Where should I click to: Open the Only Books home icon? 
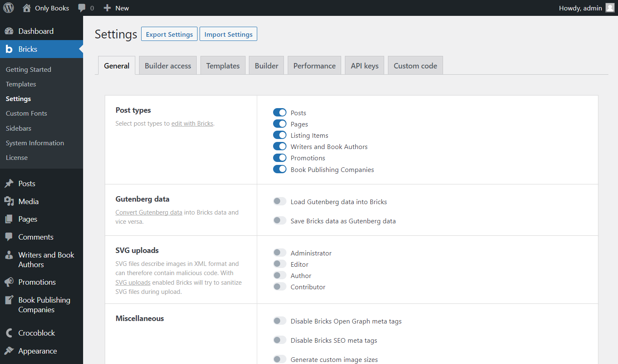[x=27, y=8]
